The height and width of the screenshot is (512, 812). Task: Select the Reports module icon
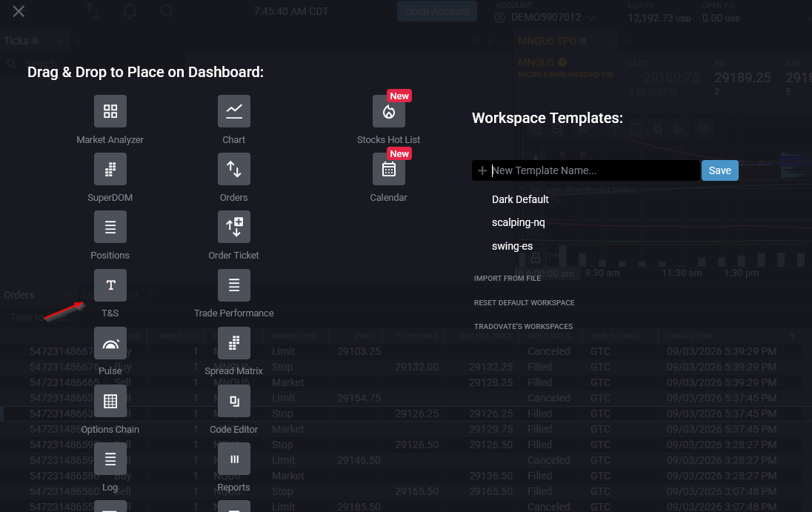[234, 459]
